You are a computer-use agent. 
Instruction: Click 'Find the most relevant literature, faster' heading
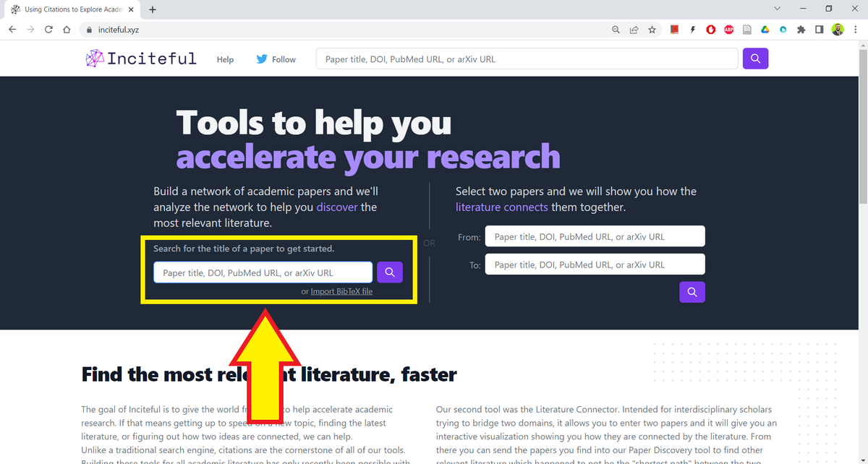coord(269,374)
